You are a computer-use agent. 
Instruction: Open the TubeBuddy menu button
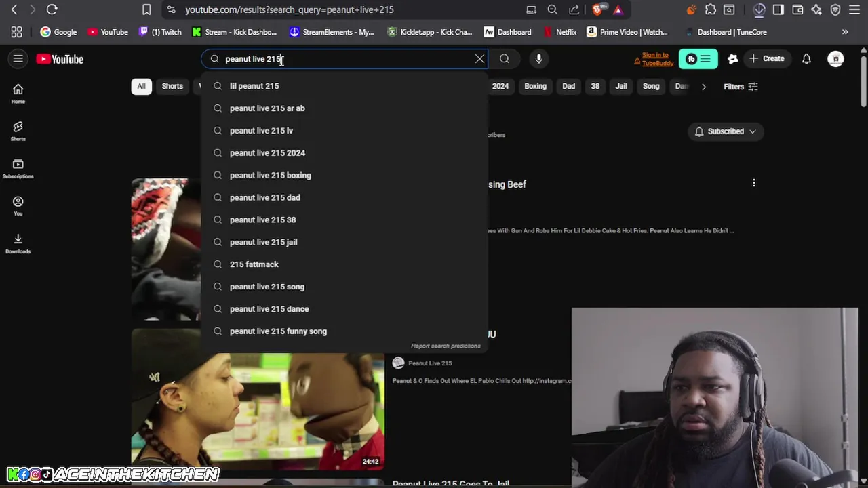tap(698, 59)
